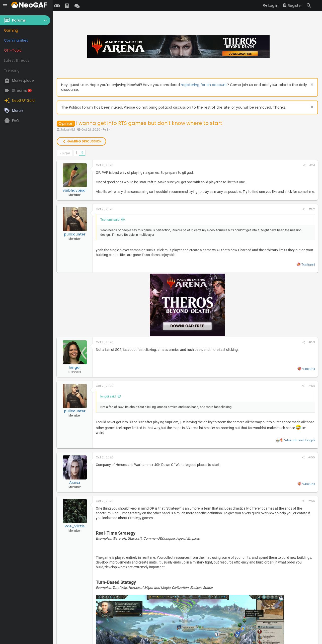322x644 pixels.
Task: Share post #52 icon
Action: 303,209
